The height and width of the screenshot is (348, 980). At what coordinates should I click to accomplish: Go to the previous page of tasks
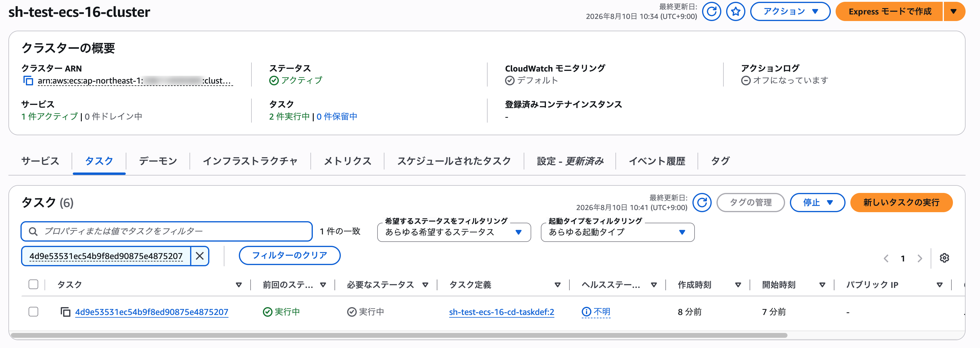(886, 258)
